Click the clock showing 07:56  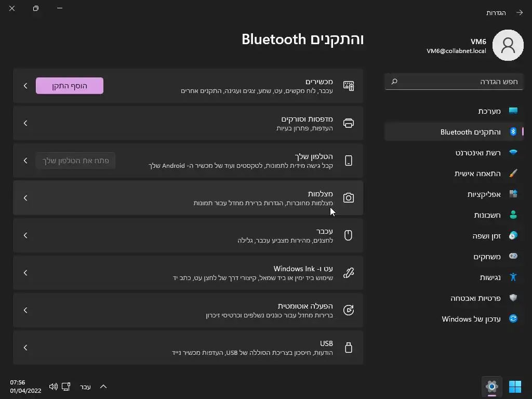(18, 382)
